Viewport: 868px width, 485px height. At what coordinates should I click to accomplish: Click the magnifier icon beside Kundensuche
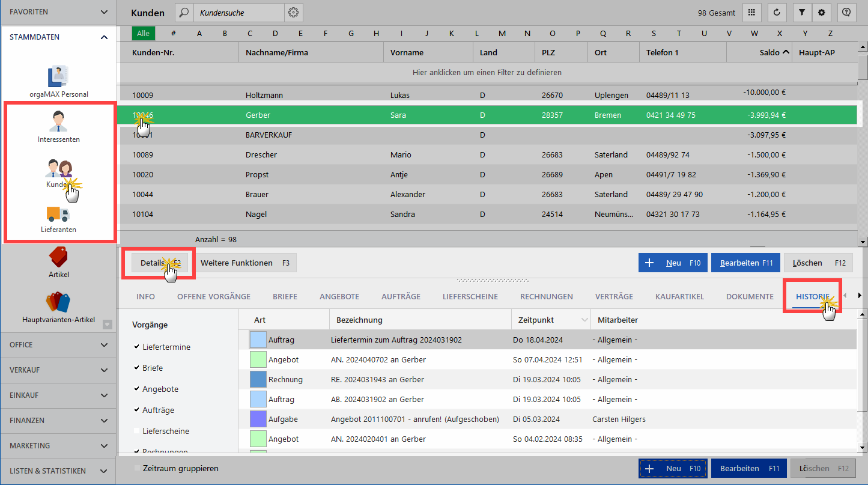[184, 12]
